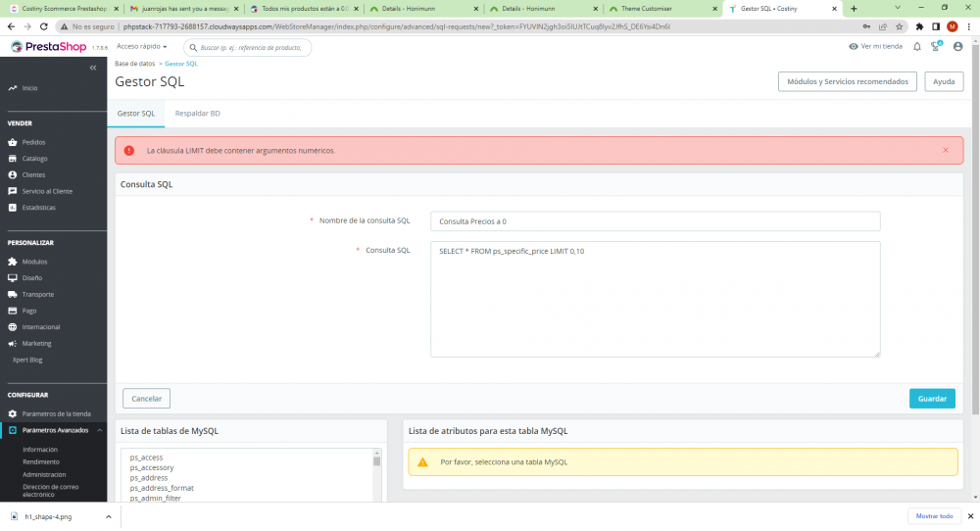
Task: Open Pedidos basket icon in sidebar
Action: pos(13,142)
